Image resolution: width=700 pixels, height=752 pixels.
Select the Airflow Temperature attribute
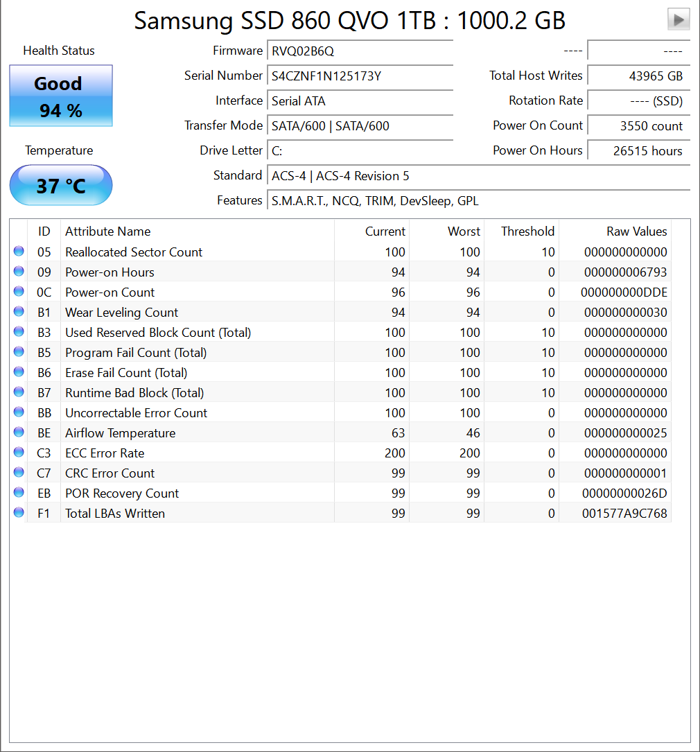tap(121, 433)
